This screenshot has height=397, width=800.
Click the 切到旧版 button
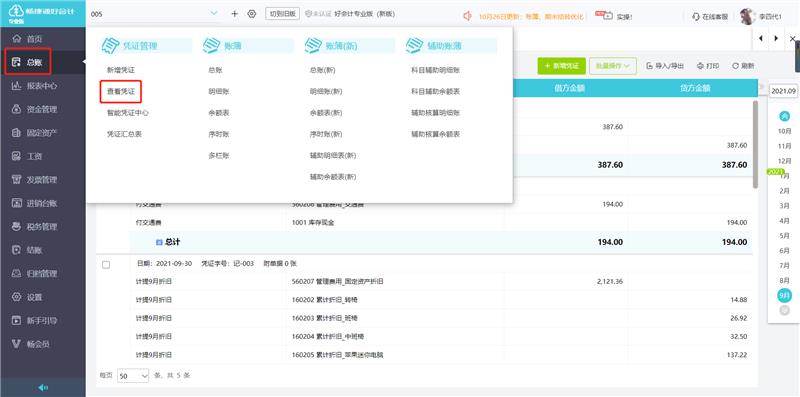tap(282, 14)
